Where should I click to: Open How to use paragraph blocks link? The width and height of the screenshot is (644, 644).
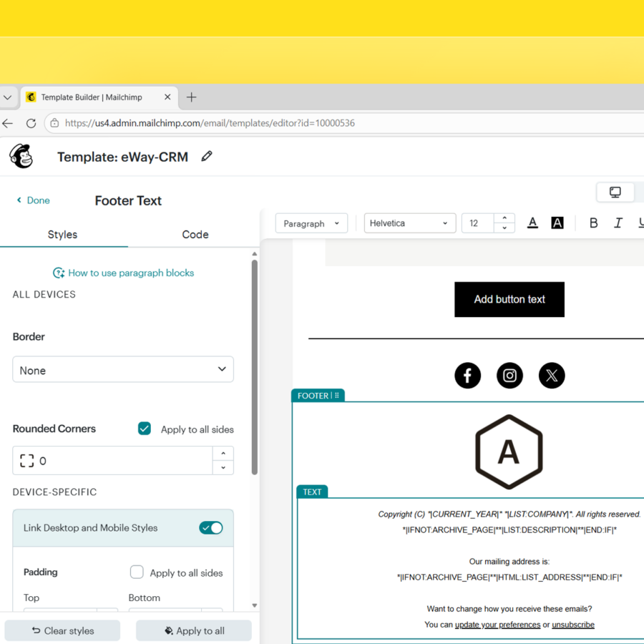point(124,273)
